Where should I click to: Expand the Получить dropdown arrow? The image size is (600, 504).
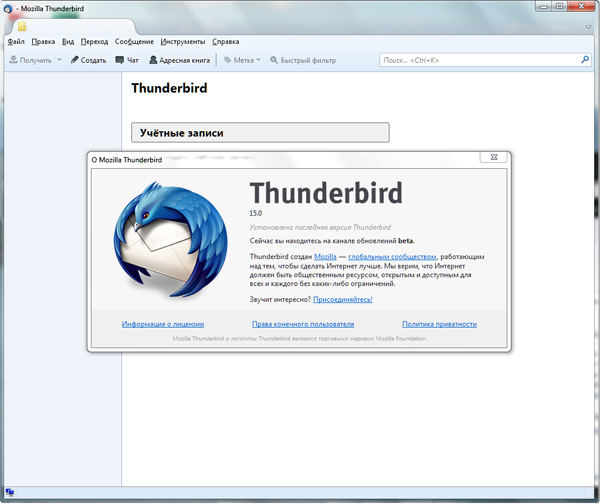pyautogui.click(x=59, y=60)
